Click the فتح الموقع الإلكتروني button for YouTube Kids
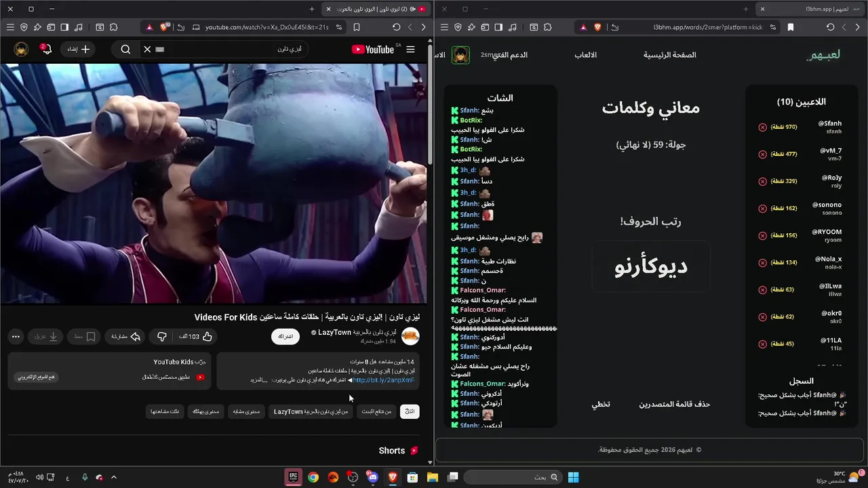The height and width of the screenshot is (488, 868). coord(37,377)
